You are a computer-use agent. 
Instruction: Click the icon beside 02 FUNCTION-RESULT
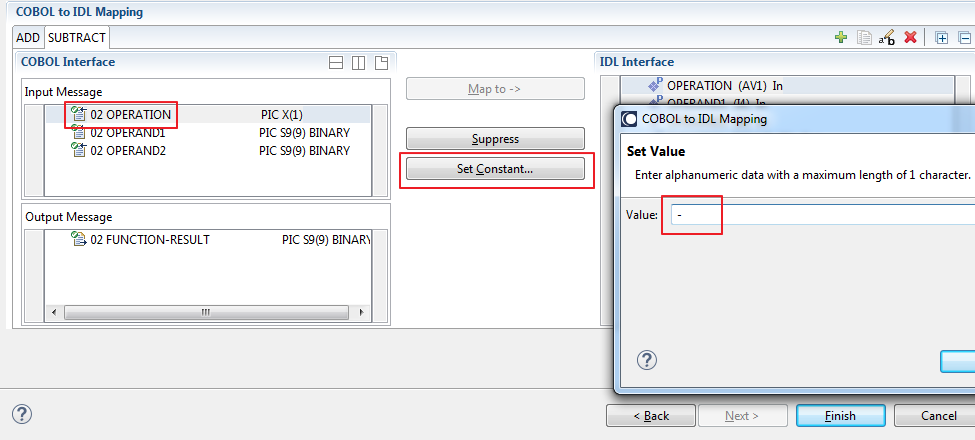79,239
